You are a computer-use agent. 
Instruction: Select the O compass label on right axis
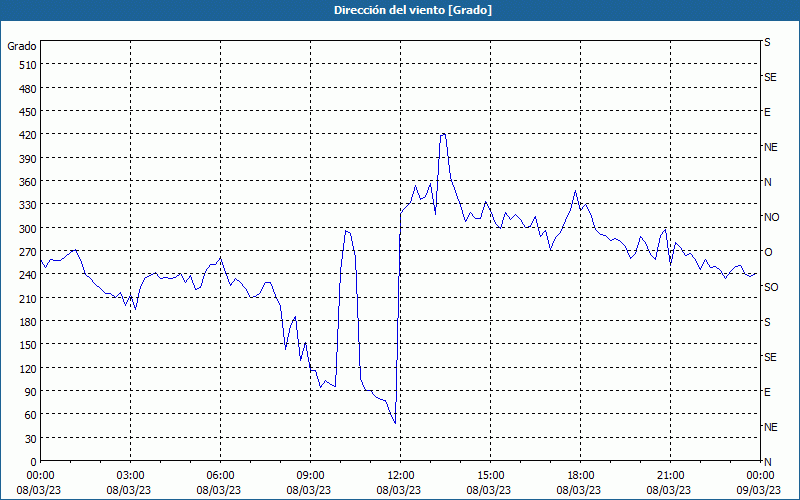tap(768, 252)
